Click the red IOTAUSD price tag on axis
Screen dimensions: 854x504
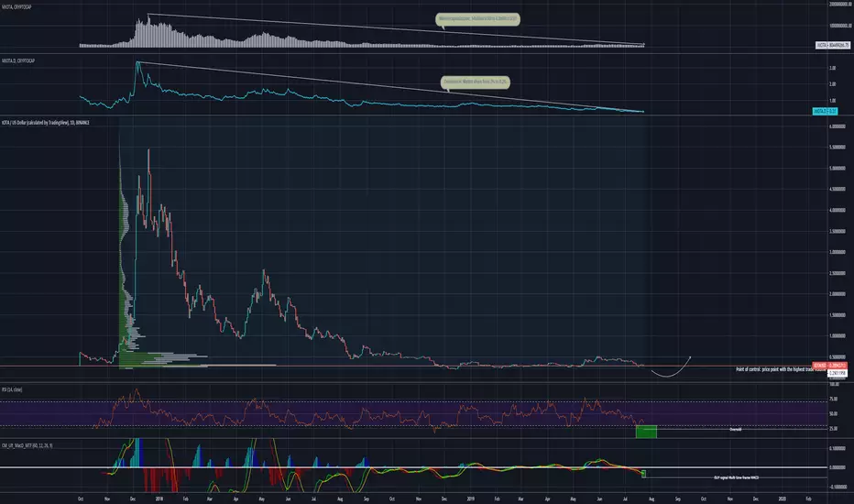click(x=829, y=365)
